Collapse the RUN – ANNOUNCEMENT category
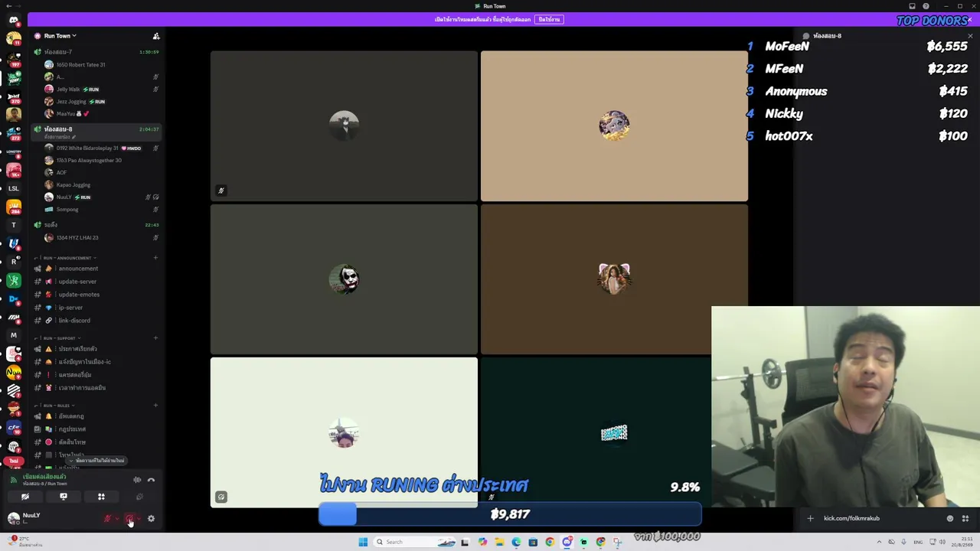 pyautogui.click(x=67, y=258)
